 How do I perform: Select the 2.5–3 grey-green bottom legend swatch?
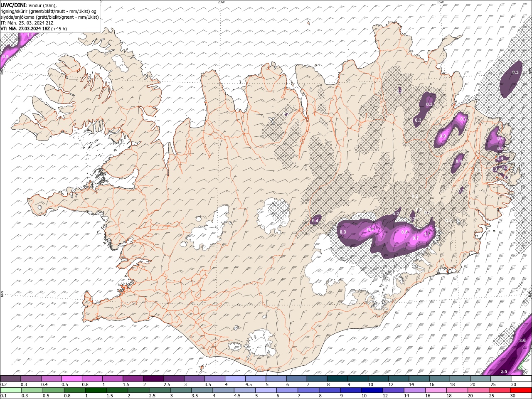click(x=160, y=390)
